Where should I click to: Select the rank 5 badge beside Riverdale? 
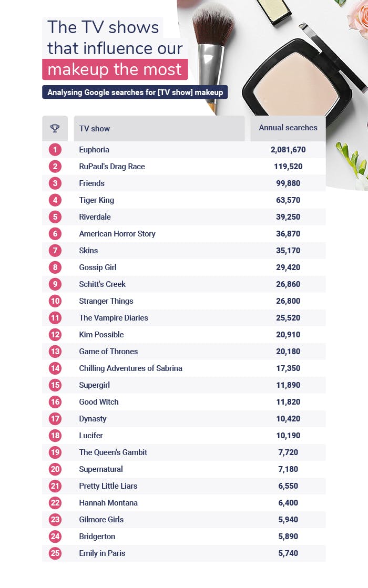[55, 217]
